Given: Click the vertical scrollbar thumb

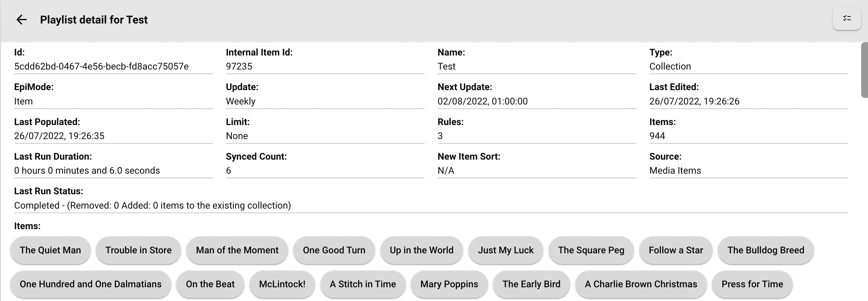Looking at the screenshot, I should click(x=864, y=70).
